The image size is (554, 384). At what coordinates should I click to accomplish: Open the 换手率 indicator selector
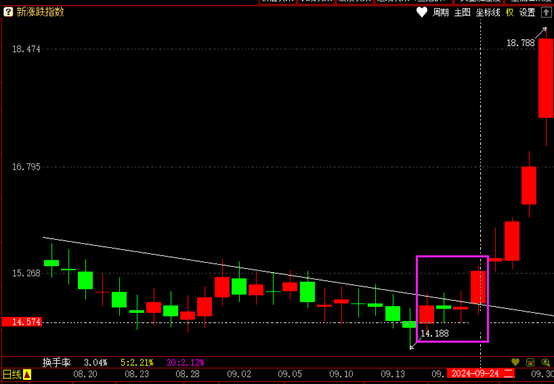click(57, 362)
